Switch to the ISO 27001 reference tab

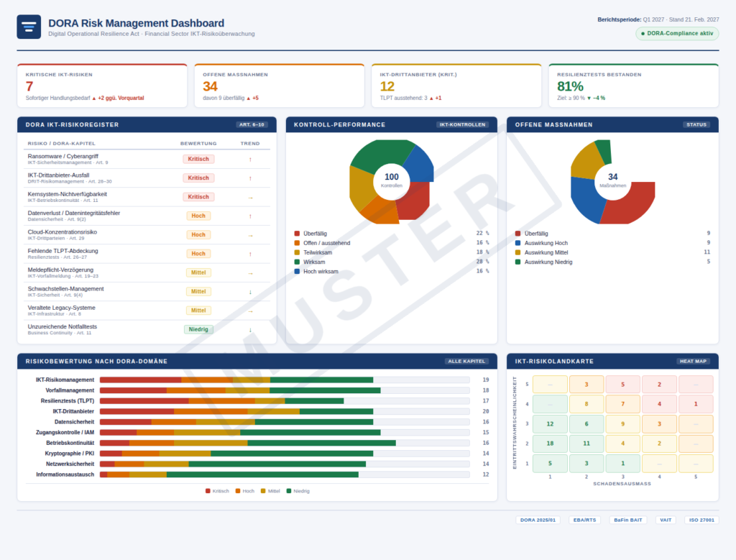point(702,519)
